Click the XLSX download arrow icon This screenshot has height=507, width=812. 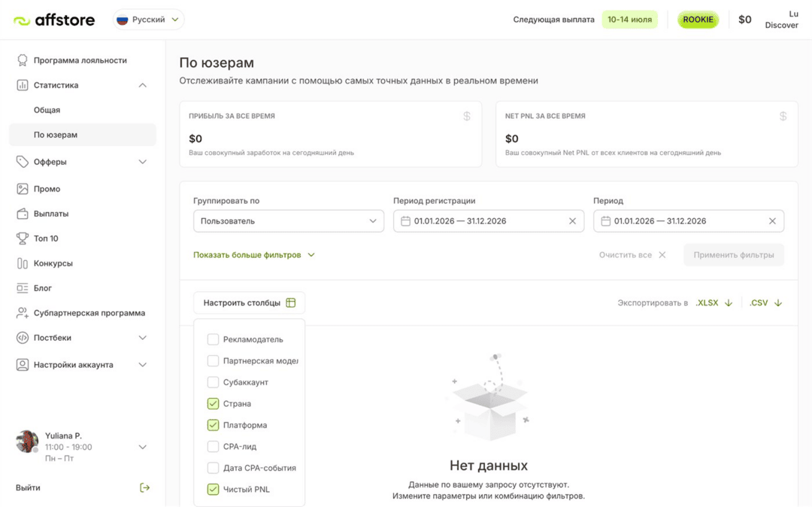click(729, 303)
